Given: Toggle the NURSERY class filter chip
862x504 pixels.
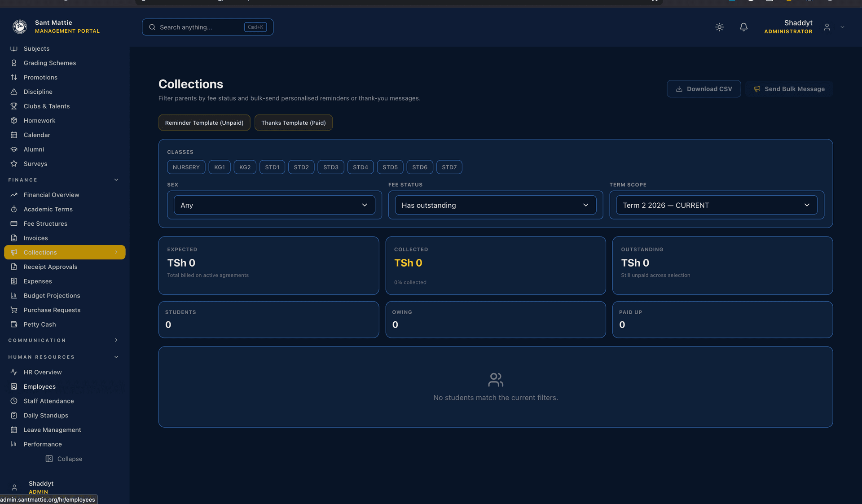Looking at the screenshot, I should [186, 167].
